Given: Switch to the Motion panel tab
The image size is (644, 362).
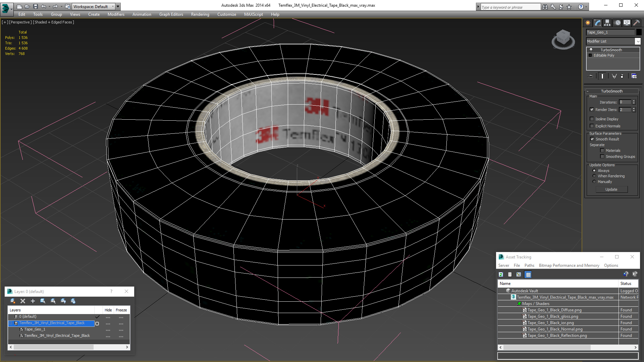Looking at the screenshot, I should pos(618,23).
